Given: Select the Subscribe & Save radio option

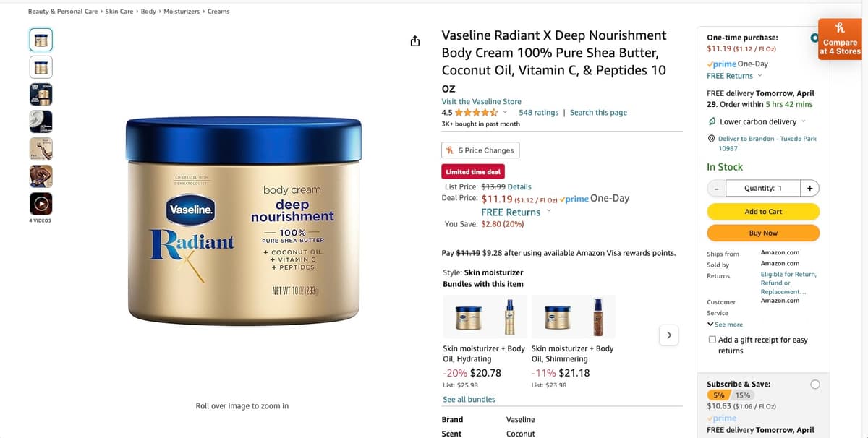Looking at the screenshot, I should click(x=815, y=385).
